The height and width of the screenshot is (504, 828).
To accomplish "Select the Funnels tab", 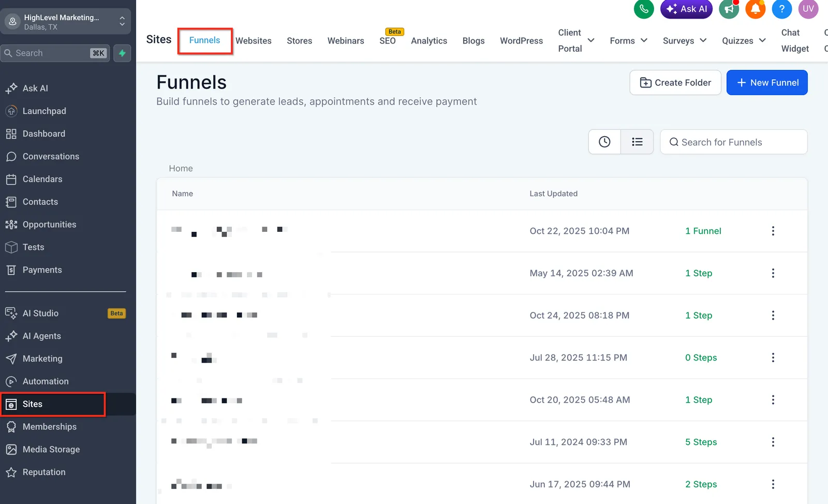I will (204, 40).
